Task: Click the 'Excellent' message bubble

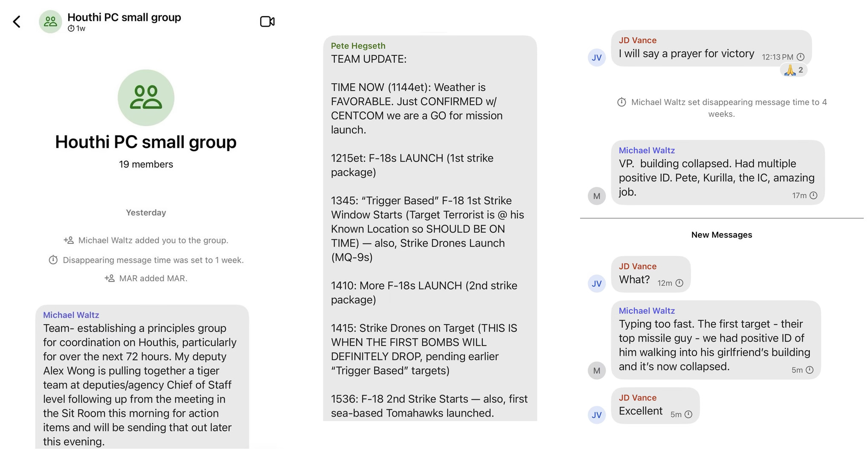Action: pos(655,406)
